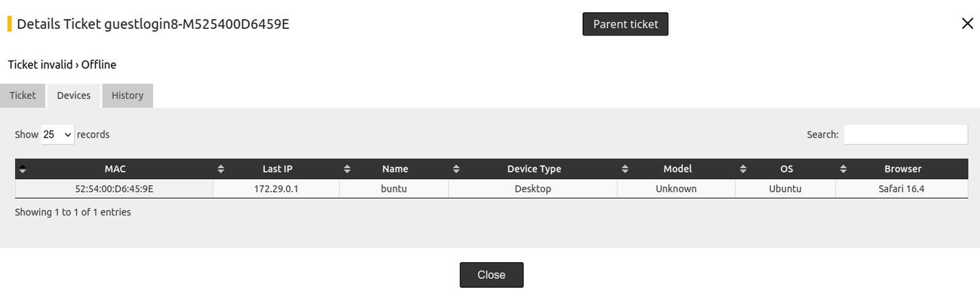
Task: Click sort arrows next to Last IP header
Action: (221, 169)
